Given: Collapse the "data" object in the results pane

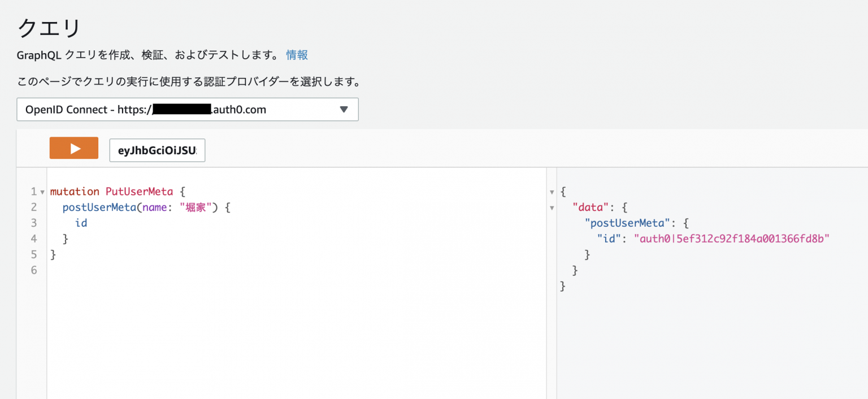Looking at the screenshot, I should [x=552, y=207].
